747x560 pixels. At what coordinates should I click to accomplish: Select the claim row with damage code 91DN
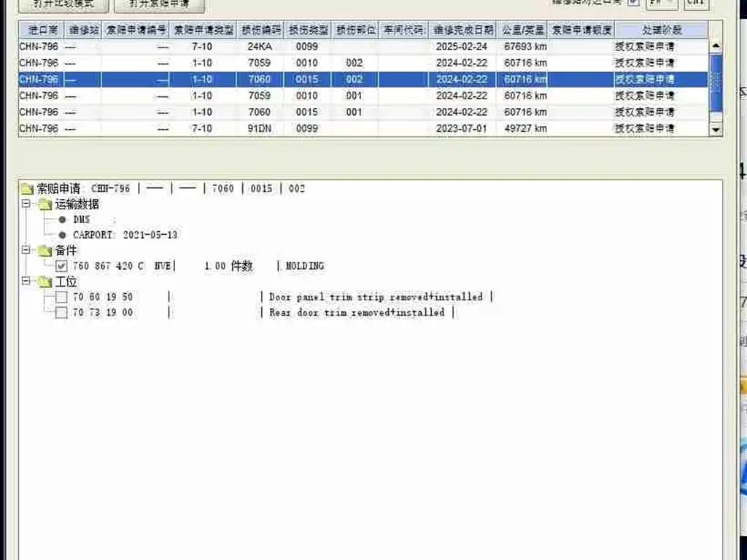click(x=363, y=128)
